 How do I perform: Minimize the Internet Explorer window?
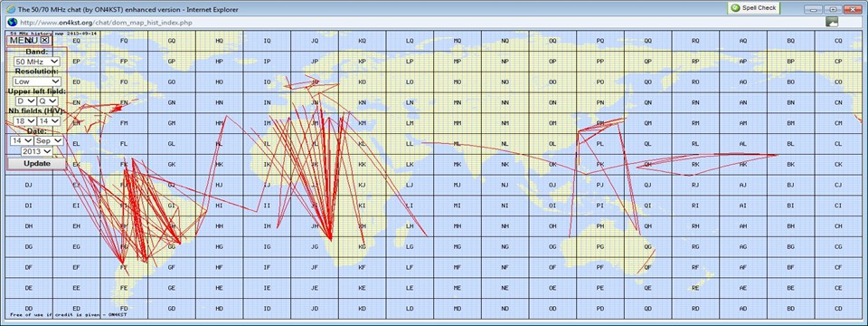coord(813,9)
